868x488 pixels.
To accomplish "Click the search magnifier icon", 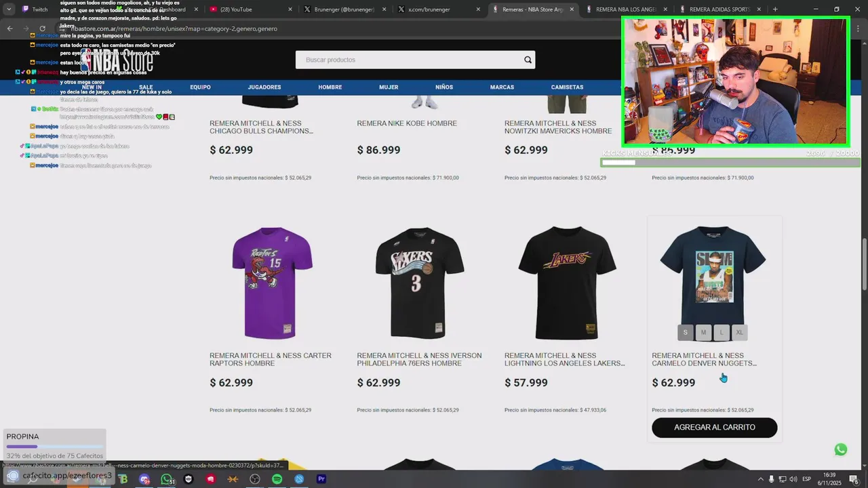I will (x=528, y=60).
